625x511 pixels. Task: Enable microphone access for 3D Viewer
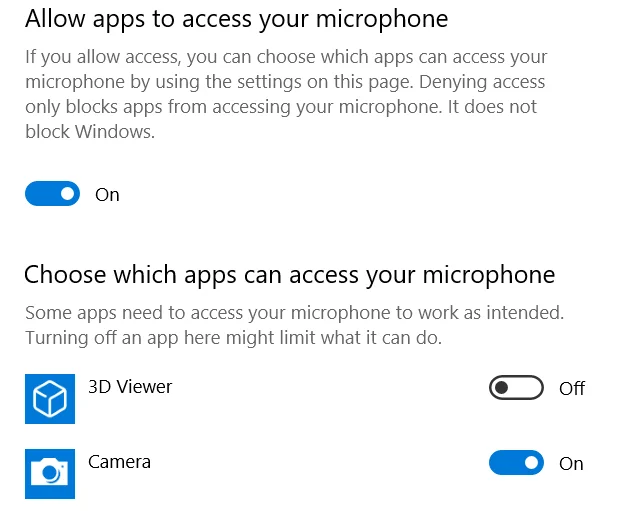click(x=516, y=388)
